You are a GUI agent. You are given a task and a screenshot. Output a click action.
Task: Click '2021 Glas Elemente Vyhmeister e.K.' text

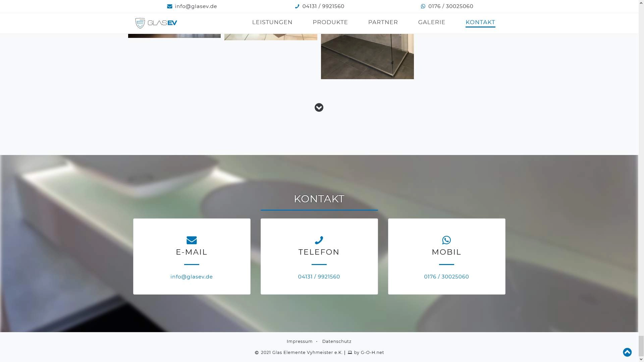302,353
